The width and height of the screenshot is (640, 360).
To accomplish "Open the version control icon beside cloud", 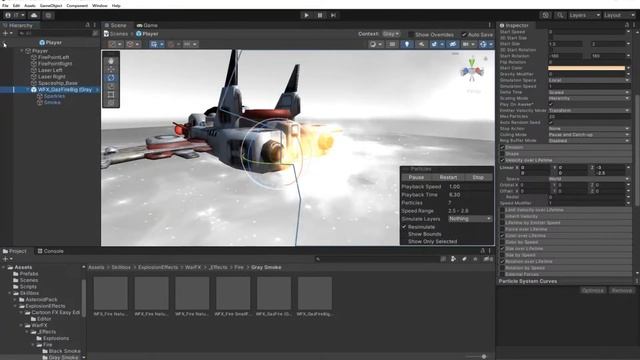I will coord(48,15).
